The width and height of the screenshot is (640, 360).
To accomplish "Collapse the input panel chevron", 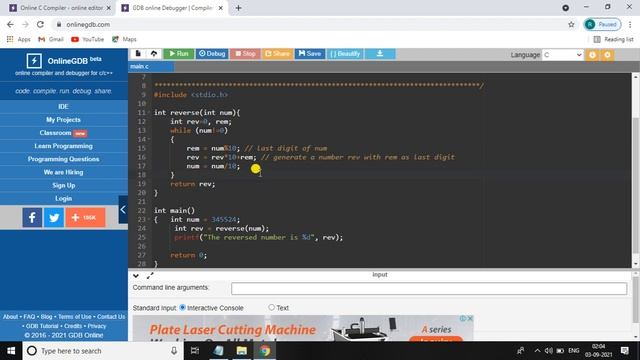I will coord(136,276).
